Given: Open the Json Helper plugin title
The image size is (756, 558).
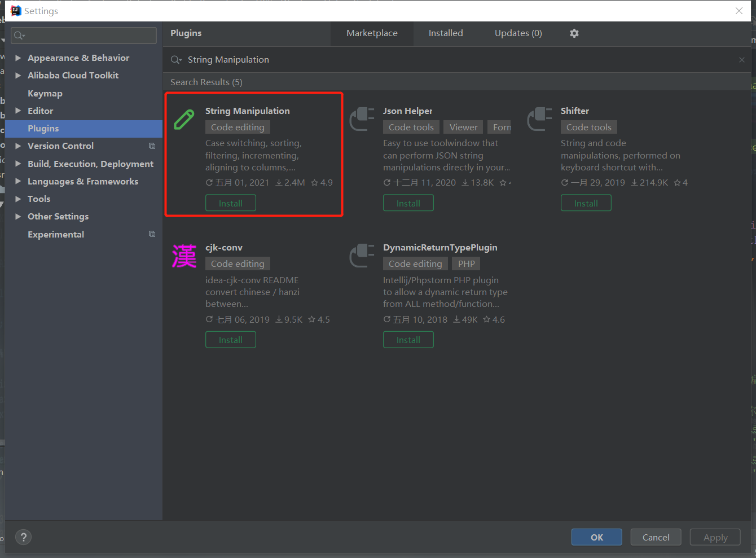Looking at the screenshot, I should [x=408, y=111].
